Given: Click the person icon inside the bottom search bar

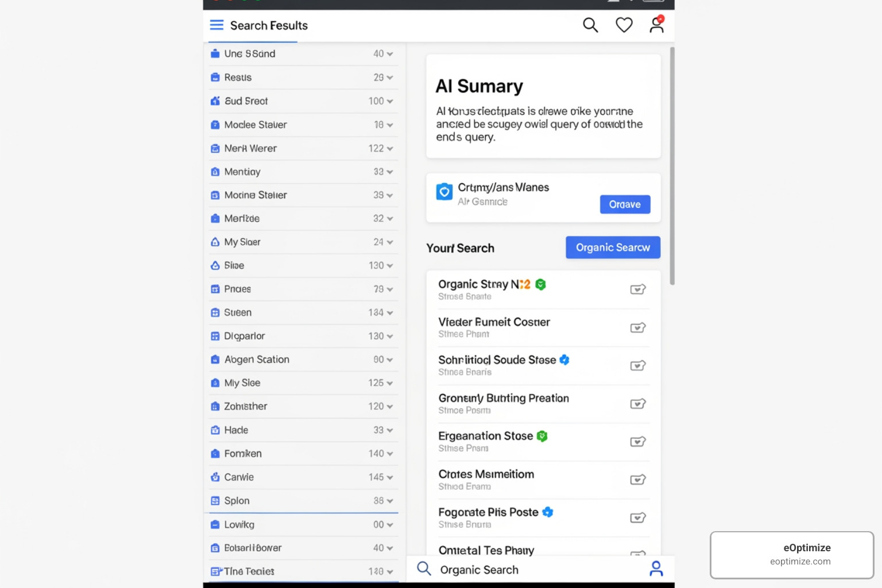Looking at the screenshot, I should point(656,568).
